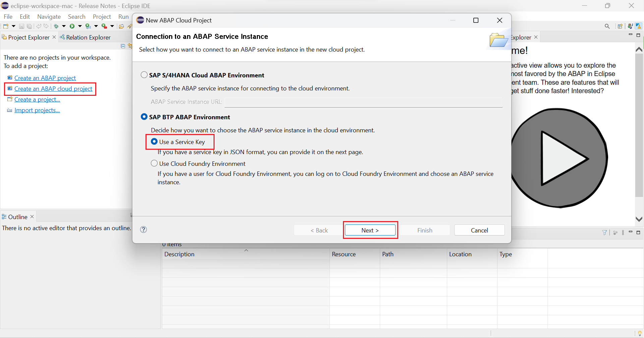The width and height of the screenshot is (644, 338).
Task: Click the Save toolbar icon
Action: (x=21, y=26)
